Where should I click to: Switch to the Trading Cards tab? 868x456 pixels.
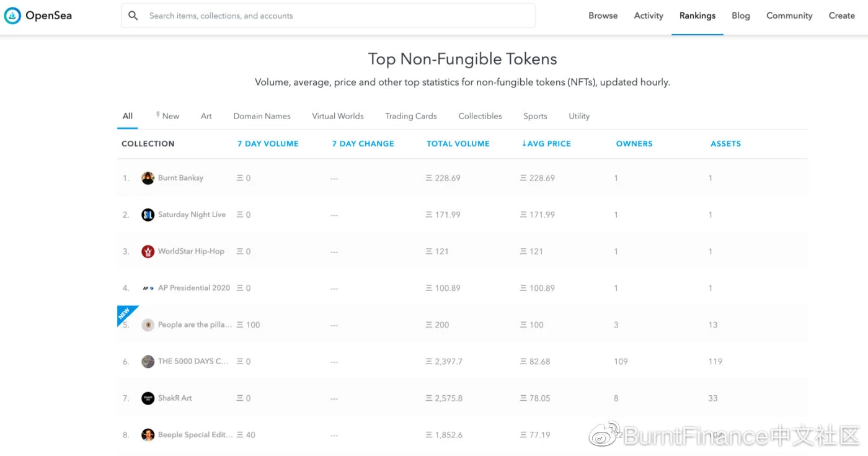tap(411, 116)
